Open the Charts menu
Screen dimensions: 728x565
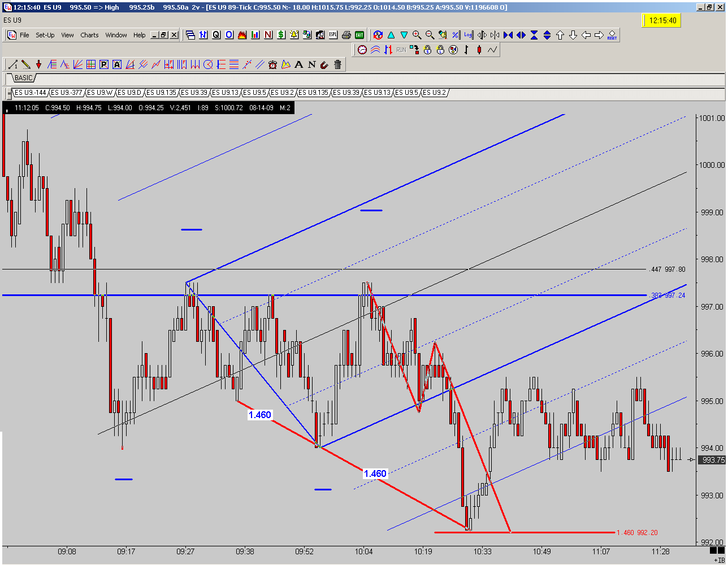[89, 35]
